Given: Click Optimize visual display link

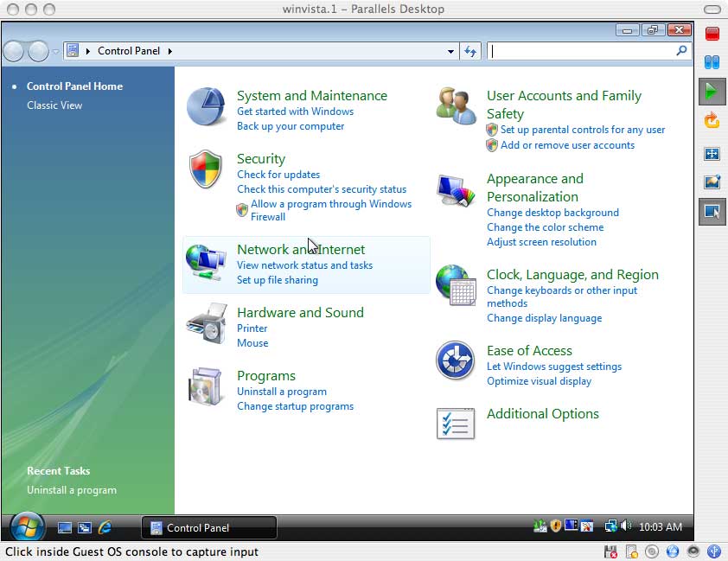Looking at the screenshot, I should [539, 381].
